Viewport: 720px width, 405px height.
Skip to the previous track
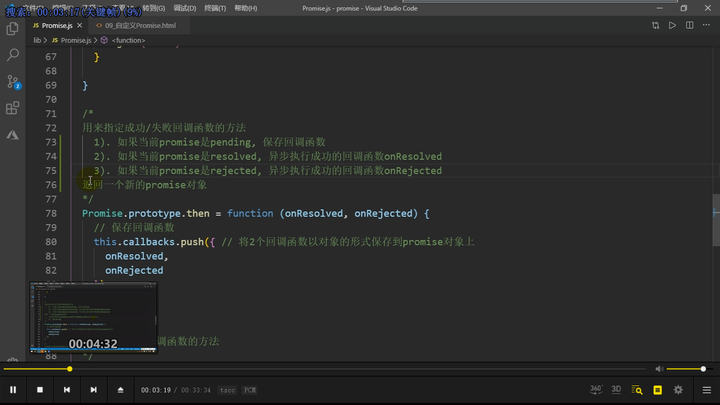coord(67,390)
